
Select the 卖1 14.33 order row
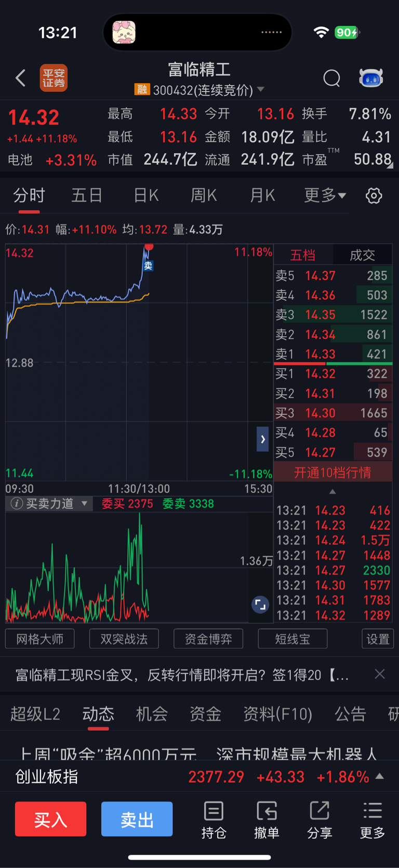coord(332,354)
